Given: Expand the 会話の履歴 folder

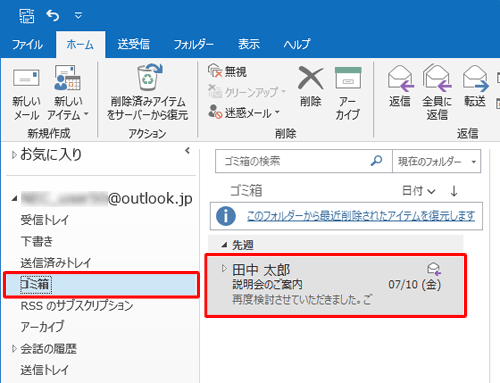Looking at the screenshot, I should click(x=14, y=349).
